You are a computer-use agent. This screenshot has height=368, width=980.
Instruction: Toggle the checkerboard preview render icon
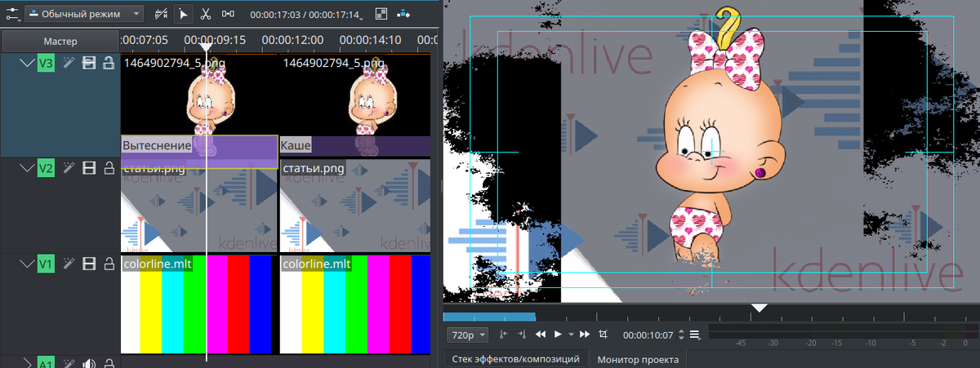(x=381, y=14)
